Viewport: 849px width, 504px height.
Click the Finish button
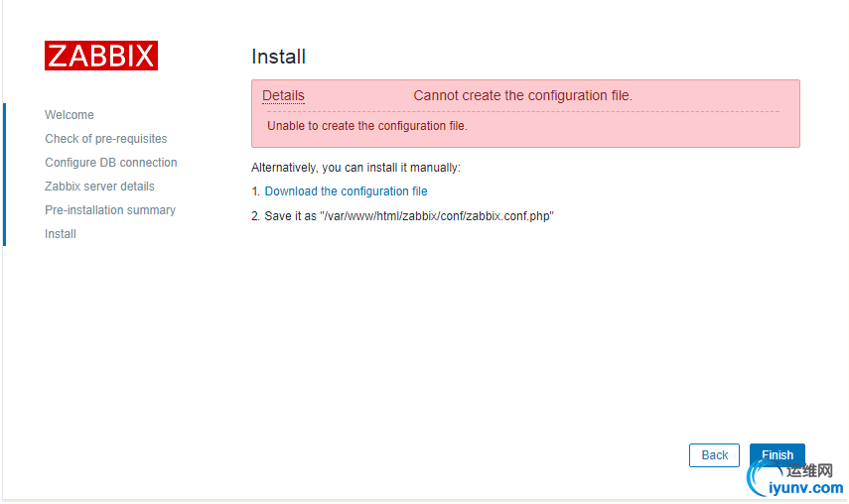[778, 455]
